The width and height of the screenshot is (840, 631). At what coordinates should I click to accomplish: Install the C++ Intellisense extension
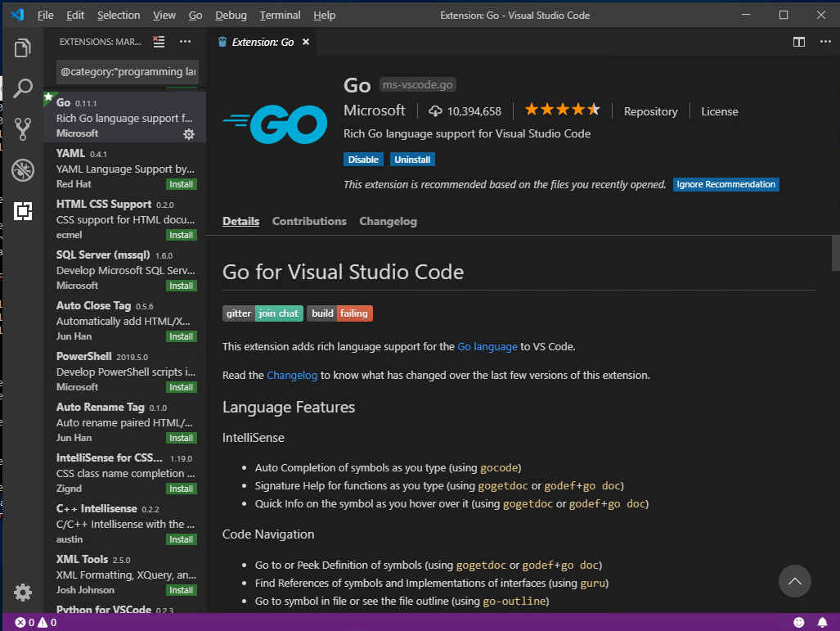point(181,539)
